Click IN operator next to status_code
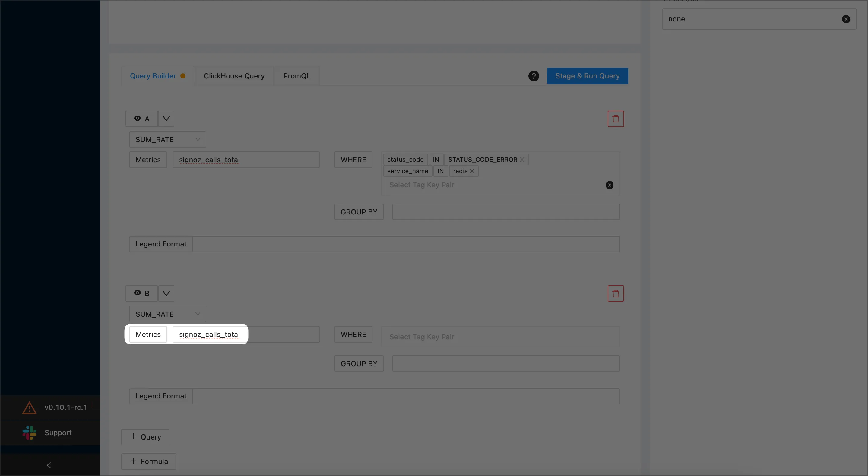 click(436, 160)
